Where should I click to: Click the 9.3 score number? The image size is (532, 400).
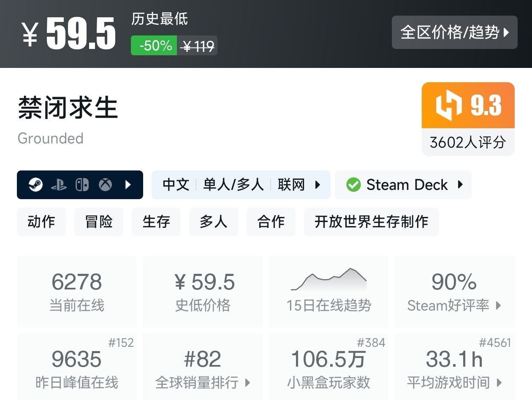(486, 105)
